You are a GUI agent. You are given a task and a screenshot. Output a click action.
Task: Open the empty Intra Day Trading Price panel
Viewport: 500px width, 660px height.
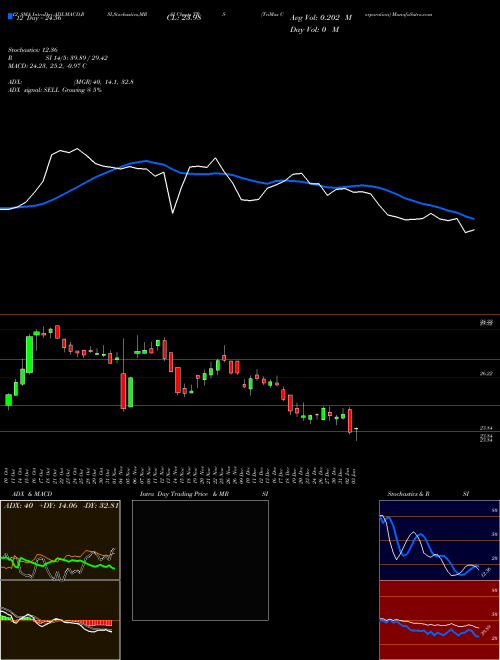200,560
